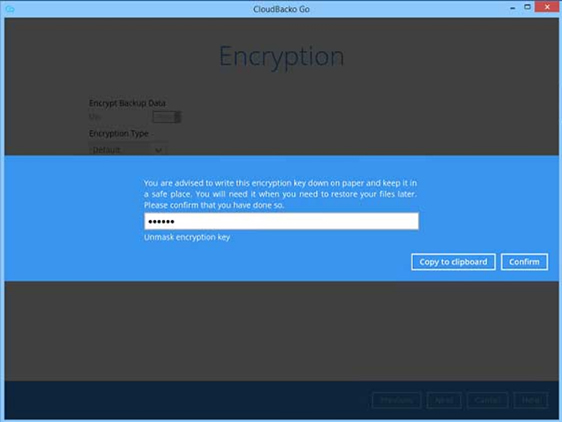
Task: Click the Encryption Type label
Action: tap(119, 133)
